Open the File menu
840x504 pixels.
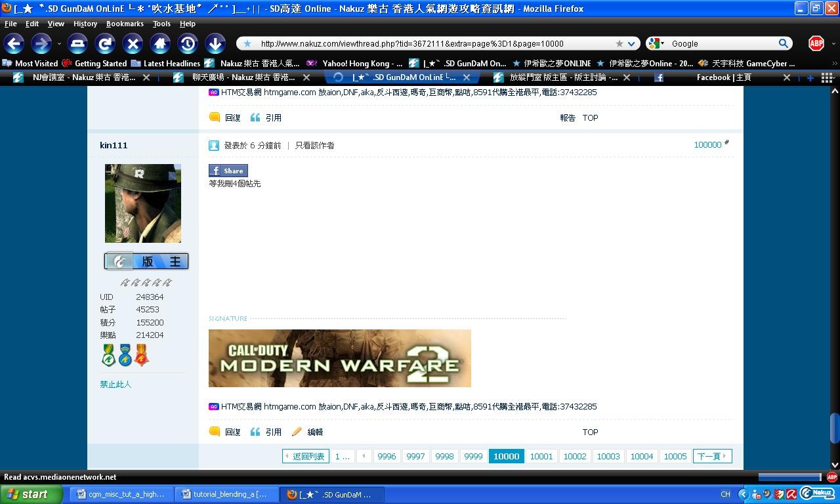click(x=10, y=24)
